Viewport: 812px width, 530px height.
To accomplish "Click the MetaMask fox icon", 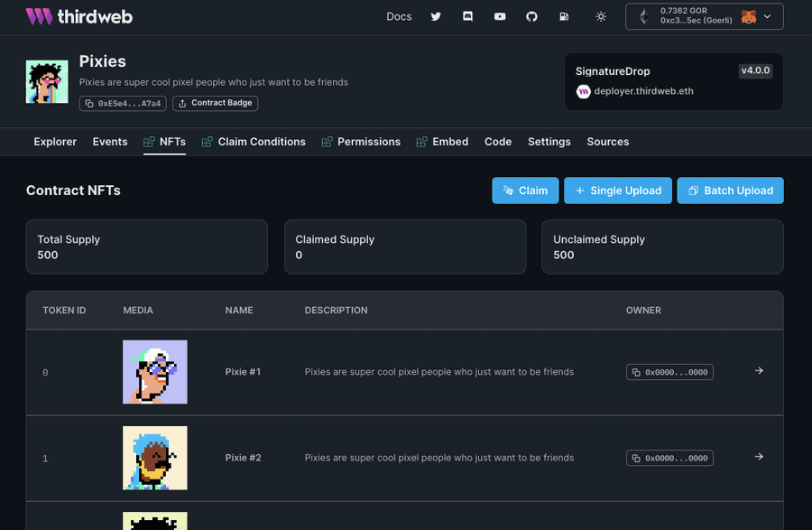I will click(x=749, y=16).
